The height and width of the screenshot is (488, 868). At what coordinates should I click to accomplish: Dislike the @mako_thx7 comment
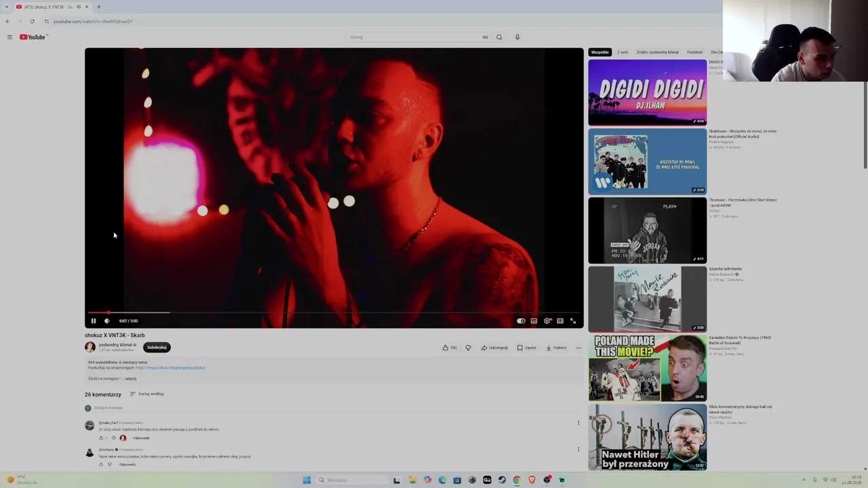click(x=113, y=438)
